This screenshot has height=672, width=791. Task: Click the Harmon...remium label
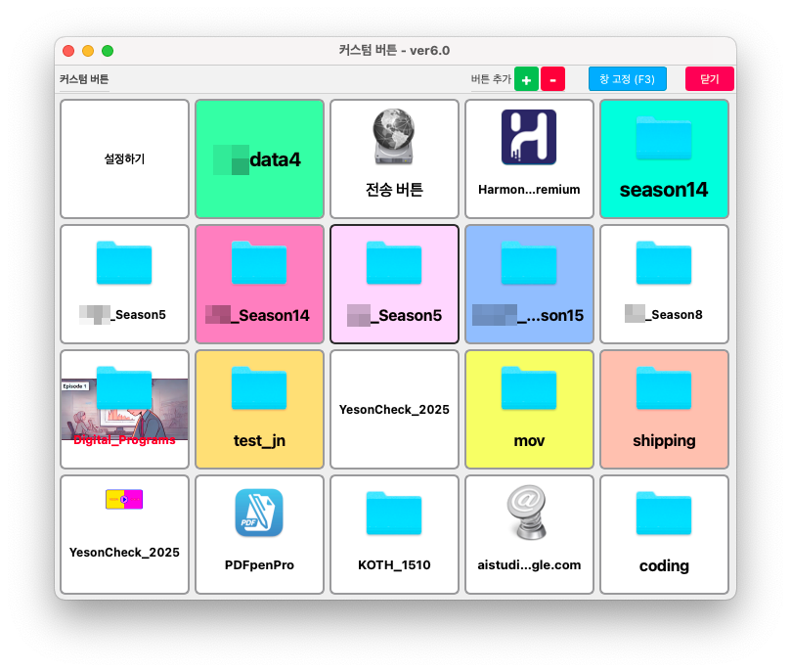coord(529,190)
